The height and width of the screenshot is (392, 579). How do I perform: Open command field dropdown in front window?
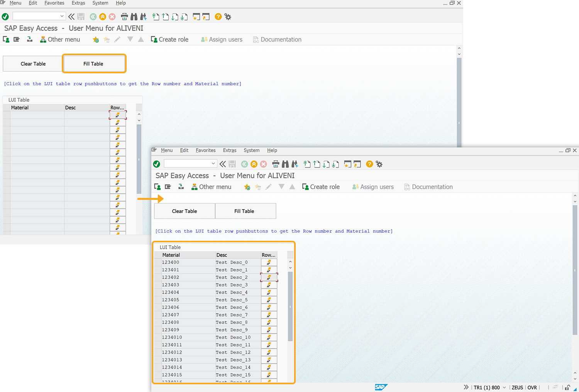213,164
